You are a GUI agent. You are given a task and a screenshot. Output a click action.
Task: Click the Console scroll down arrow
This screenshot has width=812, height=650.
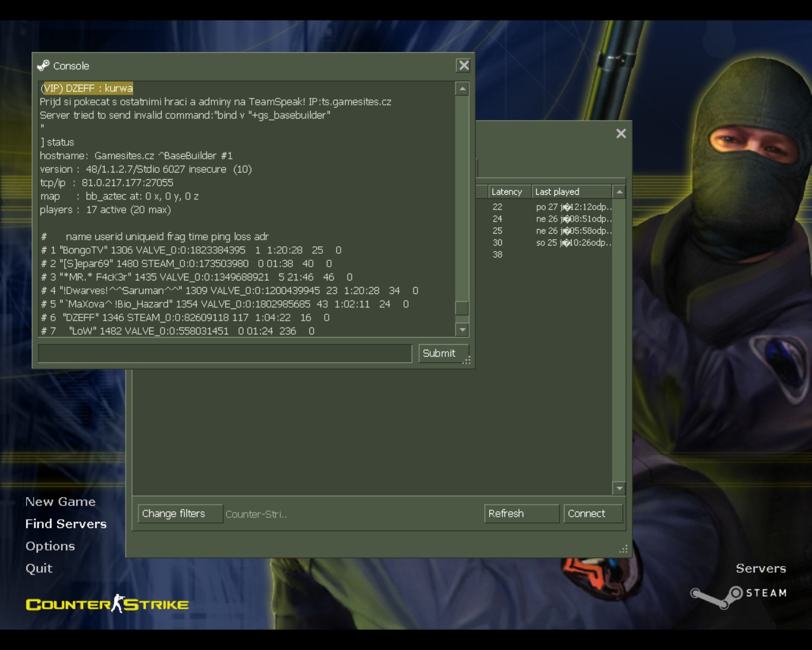(x=462, y=329)
